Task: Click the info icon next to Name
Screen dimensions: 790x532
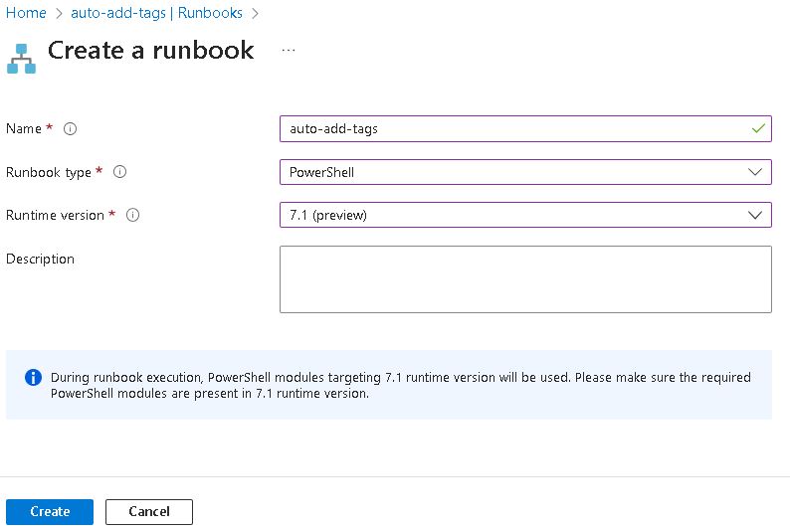Action: (x=71, y=128)
